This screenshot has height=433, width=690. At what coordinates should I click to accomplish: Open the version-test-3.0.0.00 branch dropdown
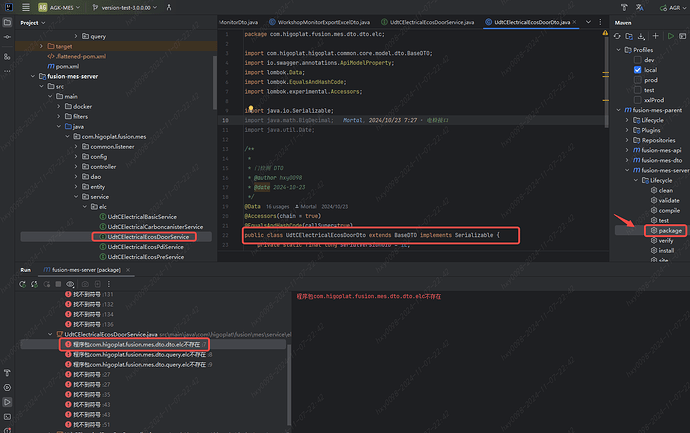pos(125,7)
